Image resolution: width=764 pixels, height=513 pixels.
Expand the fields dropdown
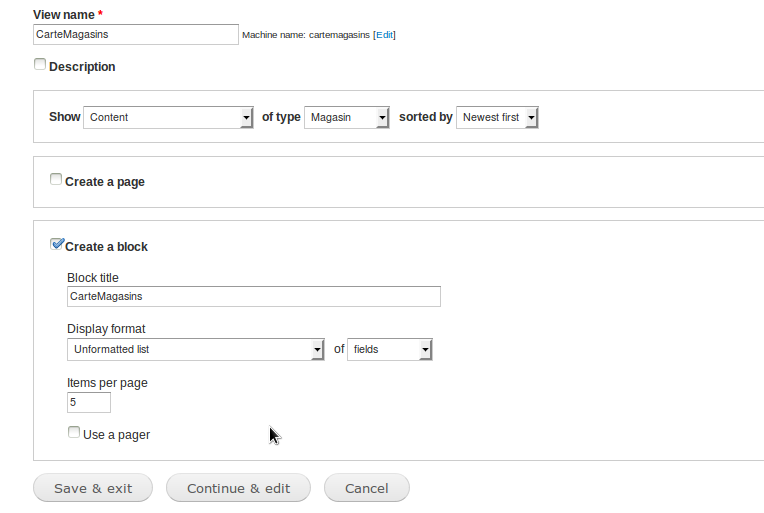(x=389, y=349)
